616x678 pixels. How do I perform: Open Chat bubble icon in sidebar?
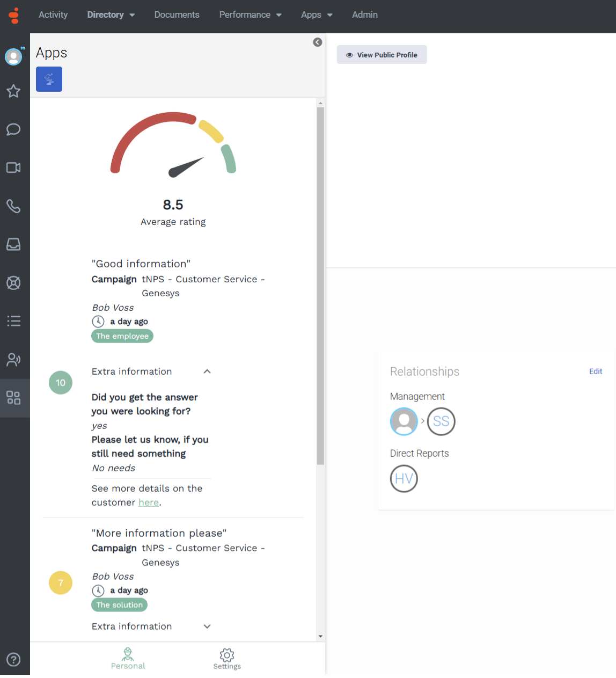pyautogui.click(x=13, y=129)
